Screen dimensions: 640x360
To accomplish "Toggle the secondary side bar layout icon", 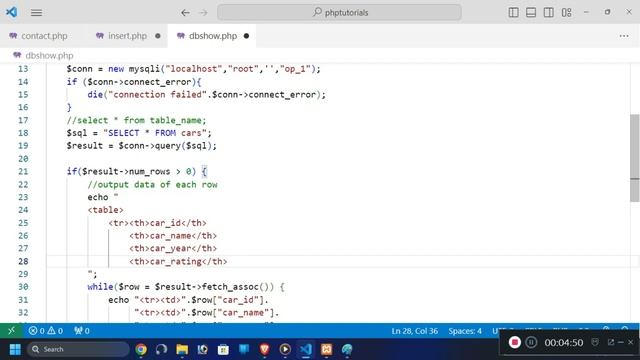I will [549, 12].
